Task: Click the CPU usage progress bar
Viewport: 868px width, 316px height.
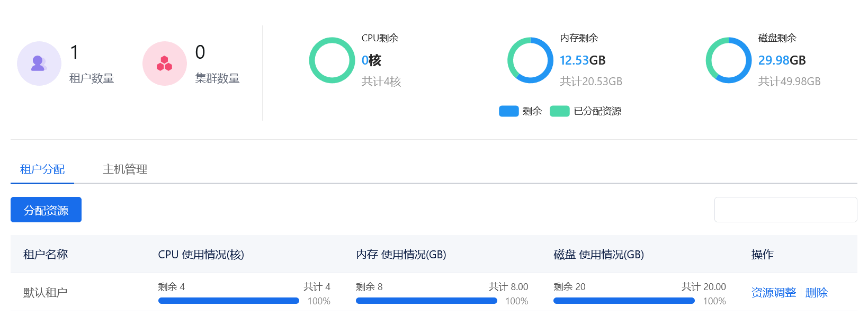Action: (x=229, y=301)
